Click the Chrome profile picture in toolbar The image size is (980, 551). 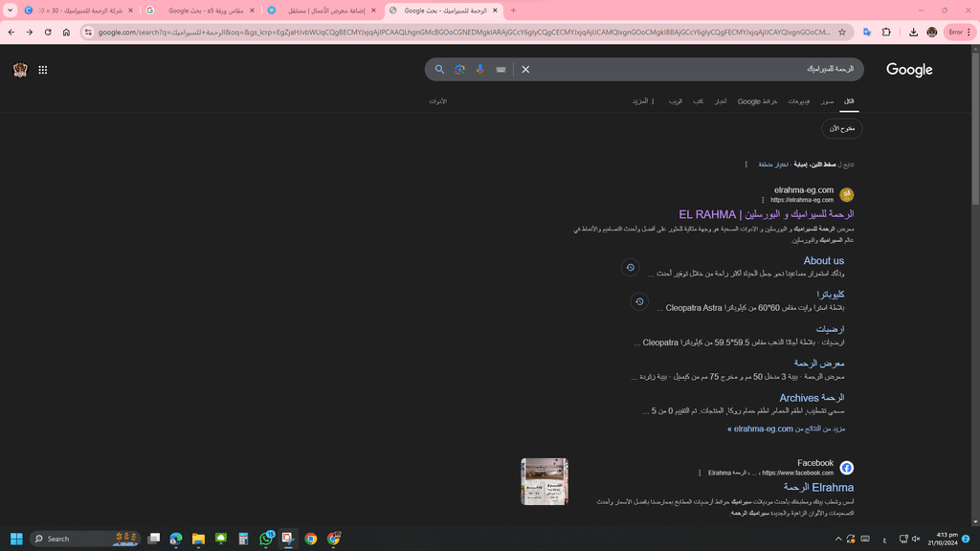click(x=932, y=32)
